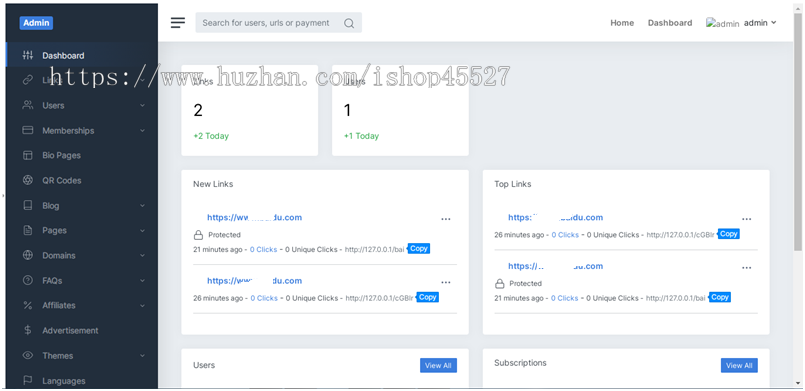Expand the Affiliates submenu chevron
This screenshot has height=391, width=805.
(142, 305)
